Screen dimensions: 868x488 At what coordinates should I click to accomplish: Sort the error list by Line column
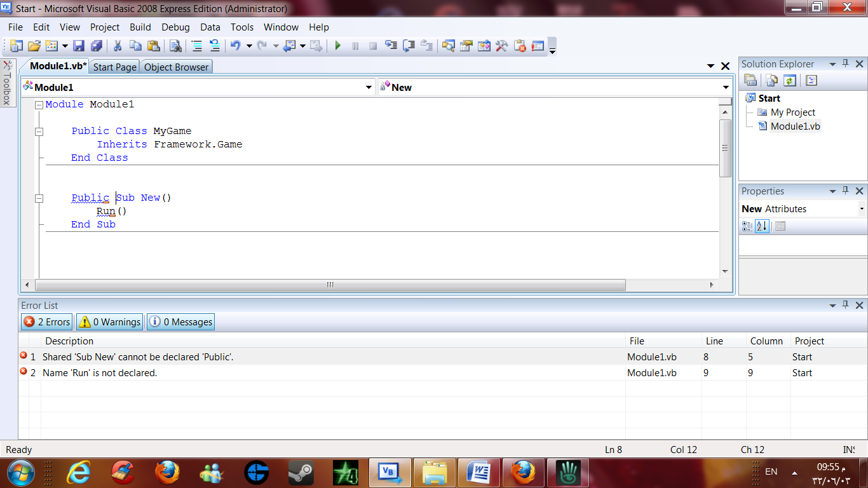pos(724,341)
